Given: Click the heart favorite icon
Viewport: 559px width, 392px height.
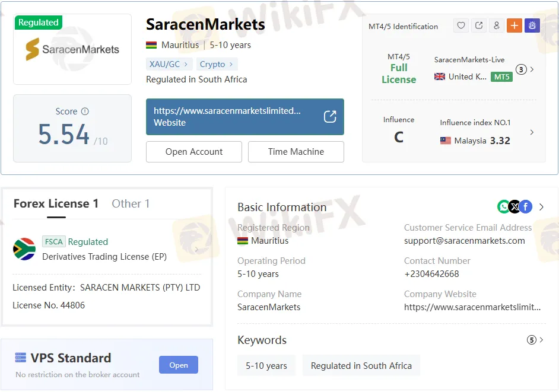Looking at the screenshot, I should [461, 26].
